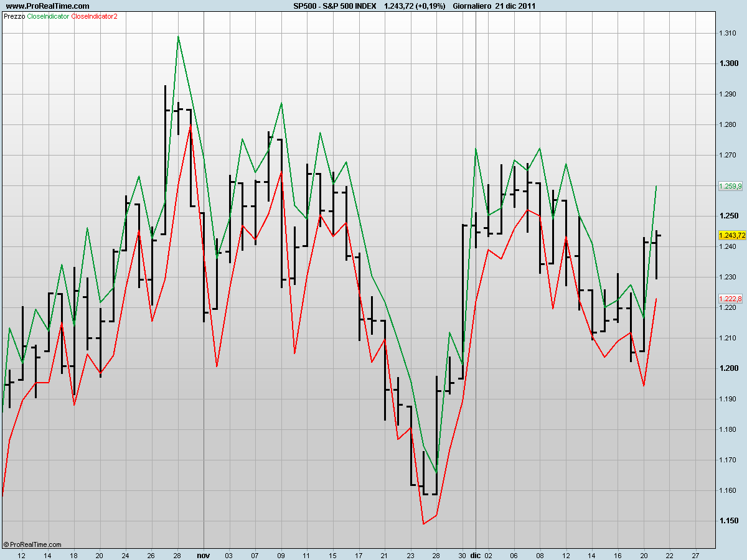
Task: Select the green CloseIndicator legend label
Action: point(49,16)
